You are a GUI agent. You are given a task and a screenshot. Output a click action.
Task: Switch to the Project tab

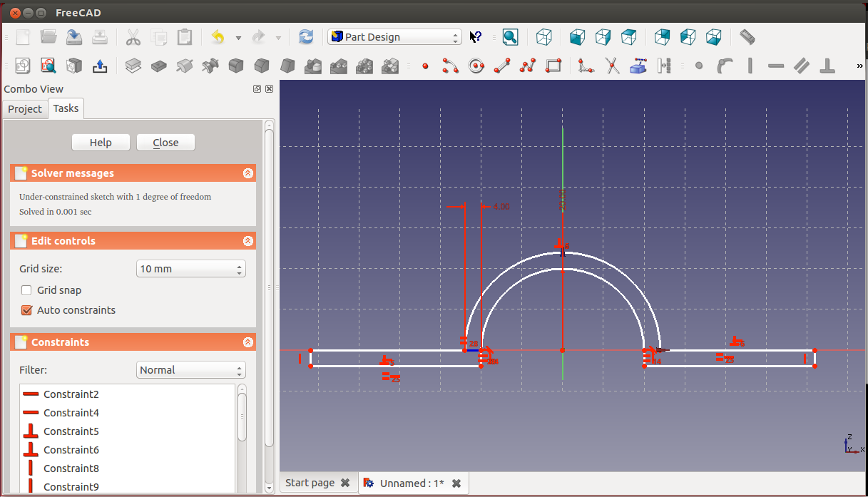coord(25,109)
